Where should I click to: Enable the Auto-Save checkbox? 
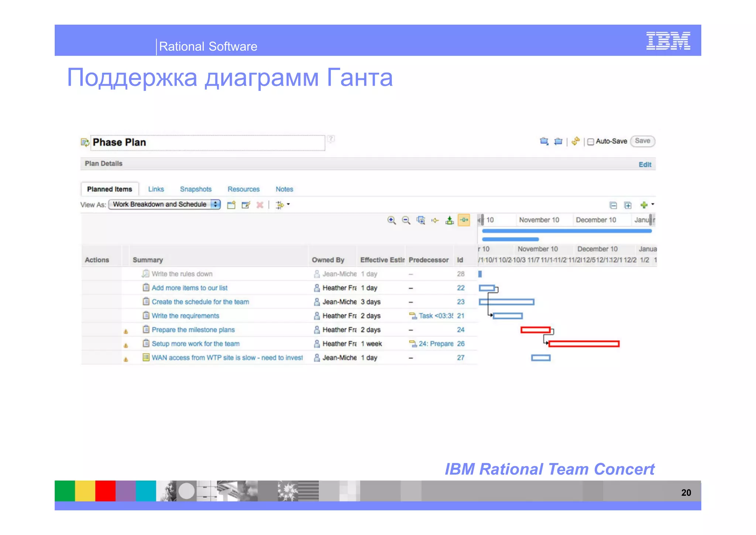591,142
